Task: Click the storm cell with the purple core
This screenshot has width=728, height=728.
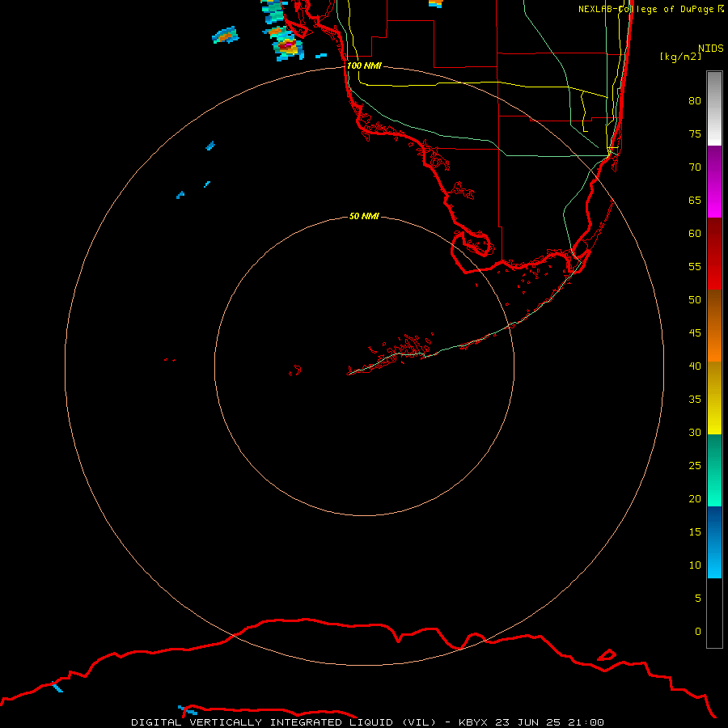Action: (287, 46)
